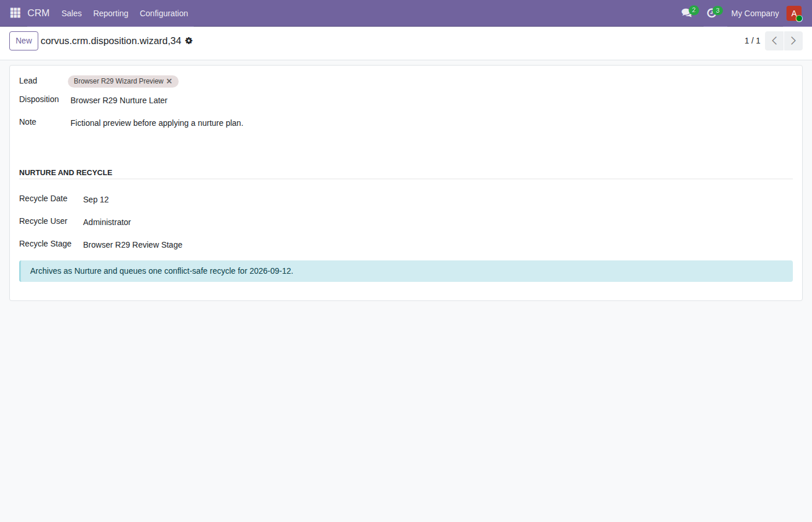Open the Browser R29 Wizard Preview lead tag
Screen dimensions: 812x522
(118, 81)
